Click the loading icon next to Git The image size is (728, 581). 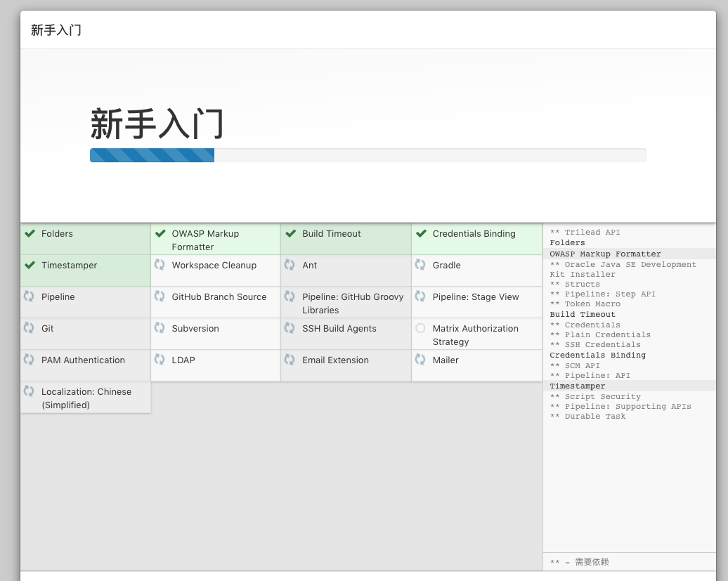[x=29, y=328]
